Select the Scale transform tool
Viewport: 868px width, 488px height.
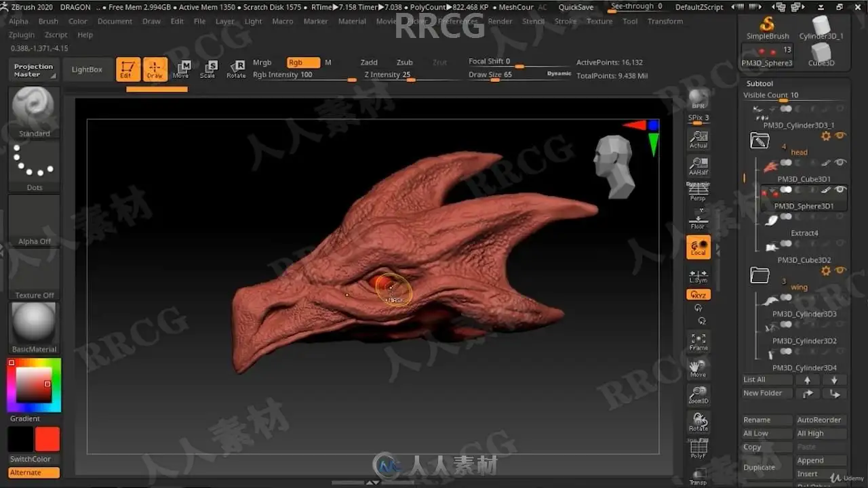pos(208,69)
